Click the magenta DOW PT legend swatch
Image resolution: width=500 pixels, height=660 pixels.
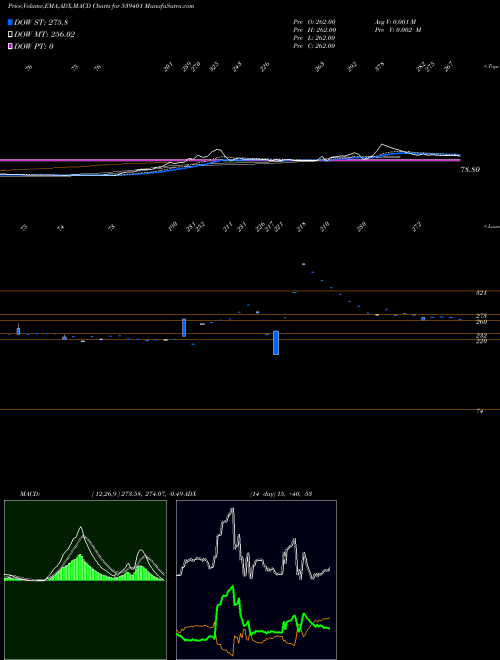11,46
